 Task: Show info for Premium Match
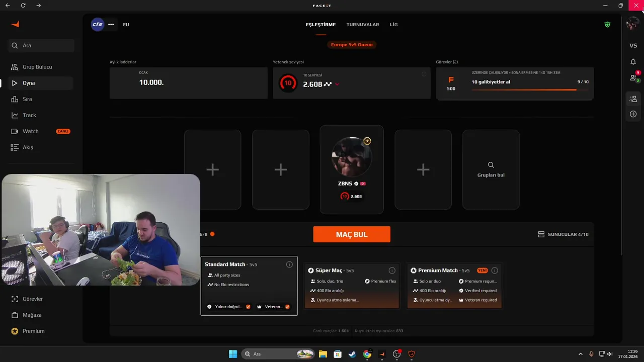495,270
